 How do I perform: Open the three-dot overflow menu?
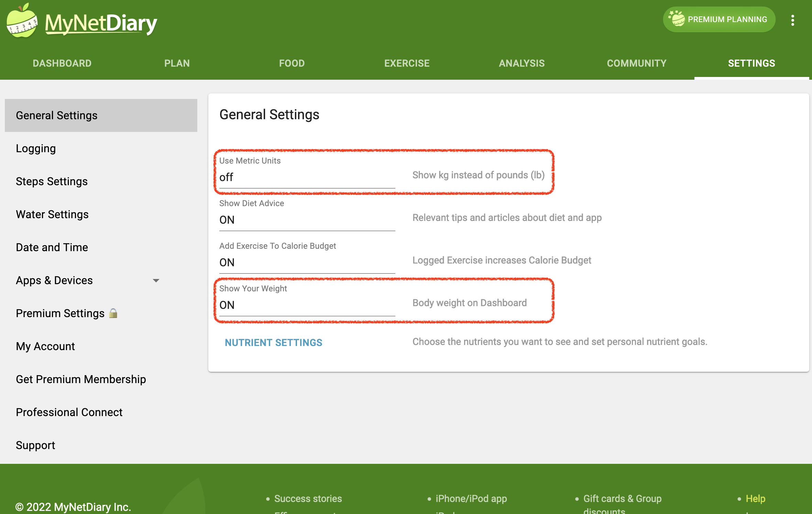click(x=792, y=20)
